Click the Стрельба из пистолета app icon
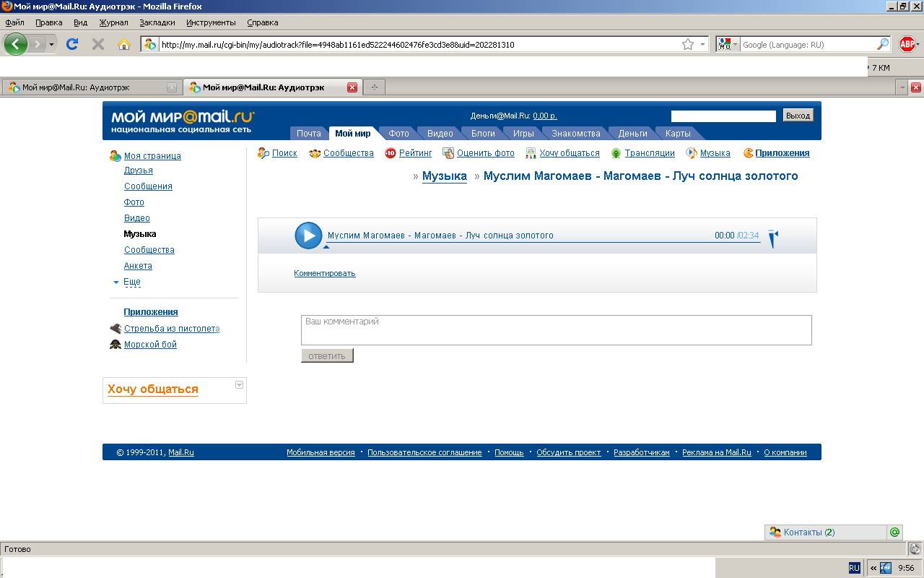This screenshot has width=924, height=578. click(x=115, y=328)
